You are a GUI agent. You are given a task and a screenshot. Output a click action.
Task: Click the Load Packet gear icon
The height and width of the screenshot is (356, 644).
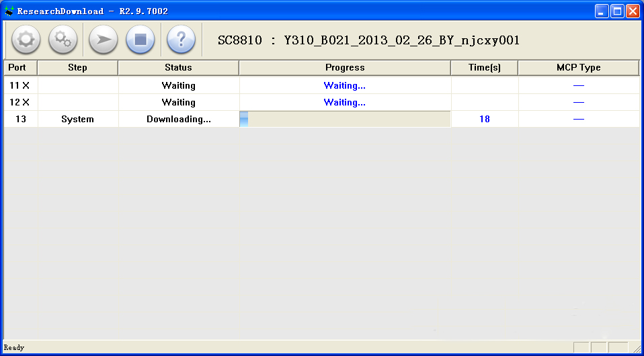[x=26, y=40]
